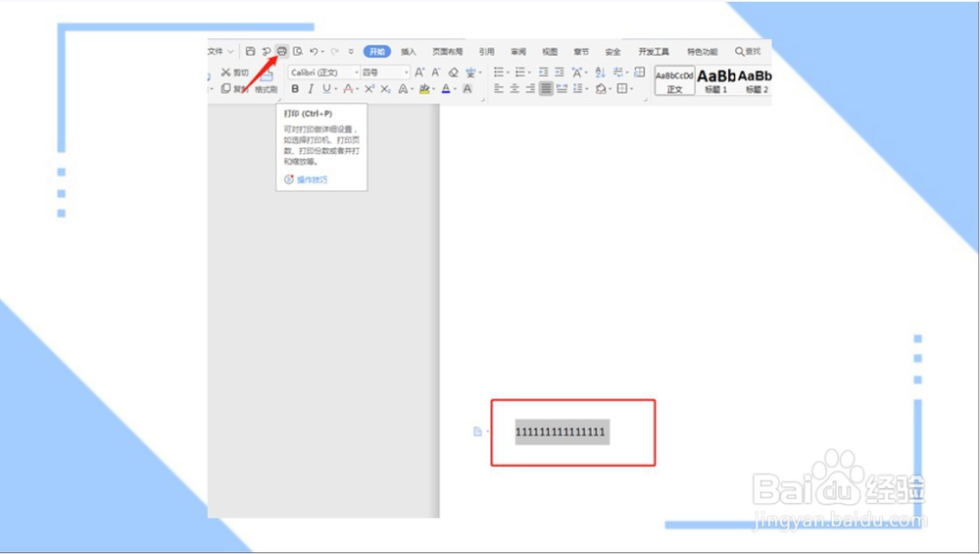The height and width of the screenshot is (554, 980).
Task: Select the 正文 style thumbnail
Action: pos(674,80)
